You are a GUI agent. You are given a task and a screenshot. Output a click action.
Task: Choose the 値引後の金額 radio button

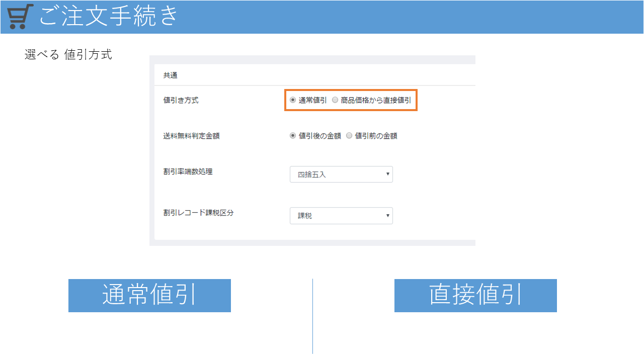pyautogui.click(x=293, y=136)
